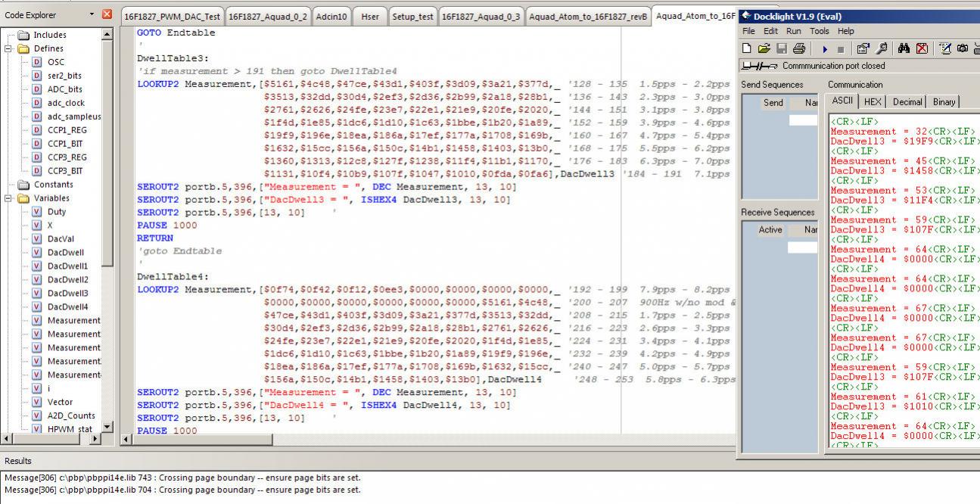The image size is (980, 504).
Task: Click the Print icon in Docklight toolbar
Action: [x=798, y=48]
